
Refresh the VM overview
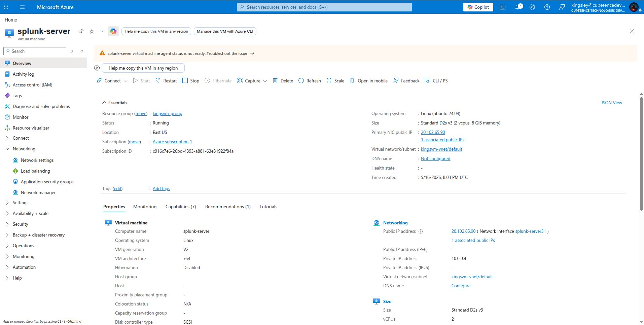(310, 81)
